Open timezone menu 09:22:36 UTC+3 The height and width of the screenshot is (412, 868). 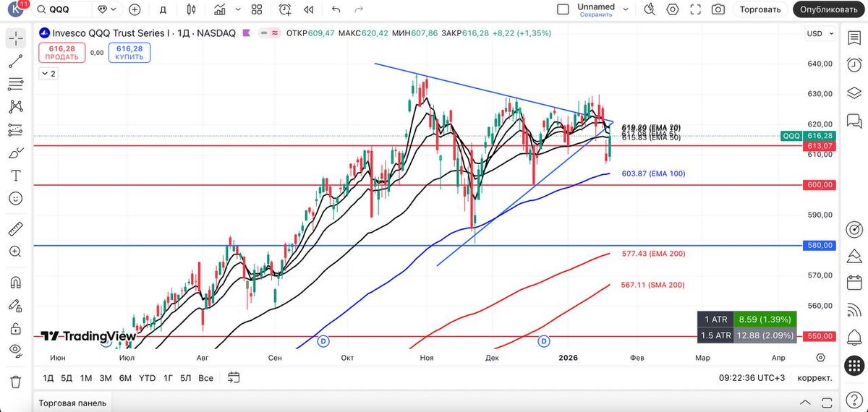pos(752,378)
